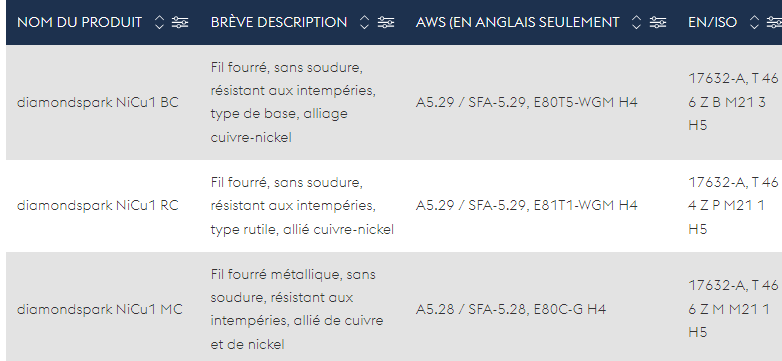Image resolution: width=782 pixels, height=361 pixels.
Task: Open filter options for Nom du produit column
Action: [180, 22]
